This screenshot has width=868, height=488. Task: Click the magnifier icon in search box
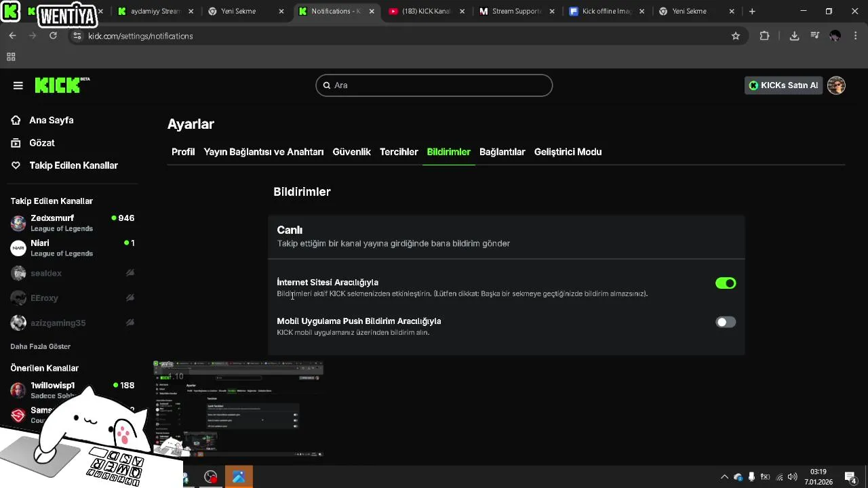(327, 85)
